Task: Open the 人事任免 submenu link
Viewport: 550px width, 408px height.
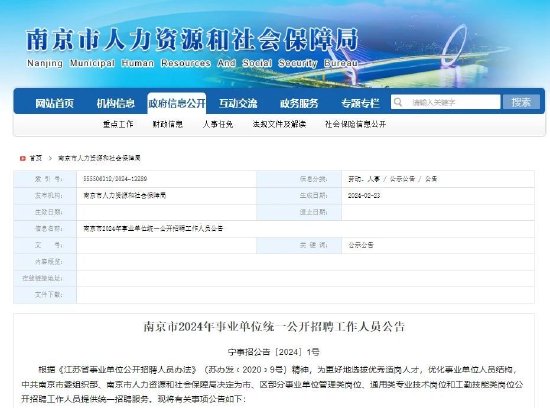Action: pyautogui.click(x=217, y=124)
